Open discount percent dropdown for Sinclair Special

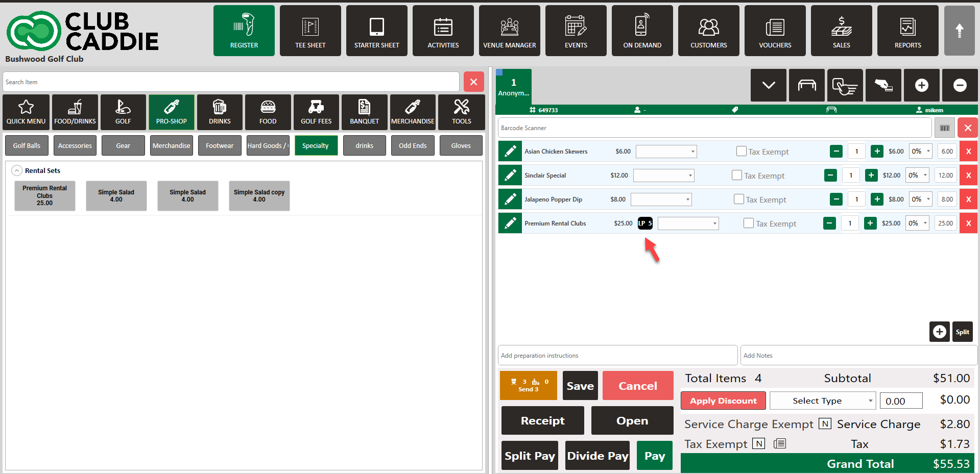(918, 176)
